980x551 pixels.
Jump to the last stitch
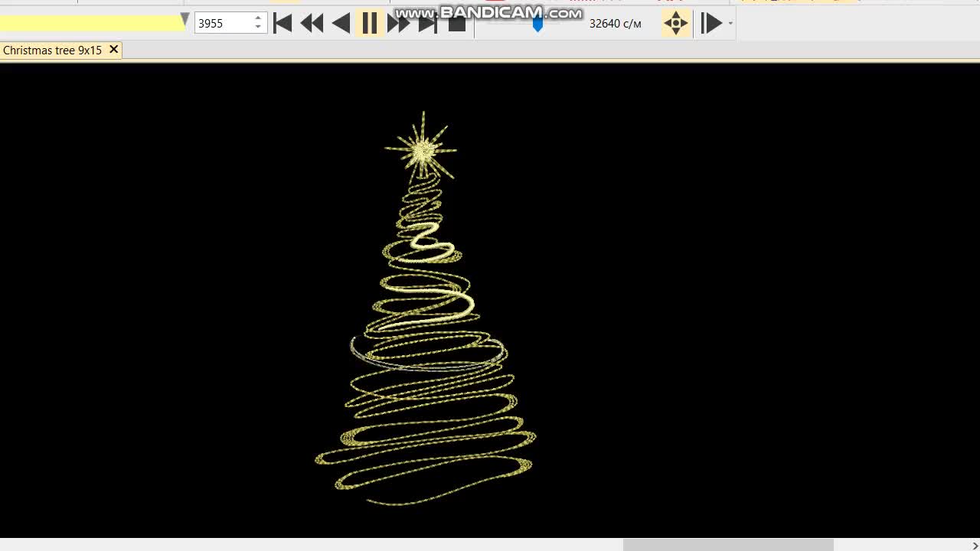coord(428,23)
